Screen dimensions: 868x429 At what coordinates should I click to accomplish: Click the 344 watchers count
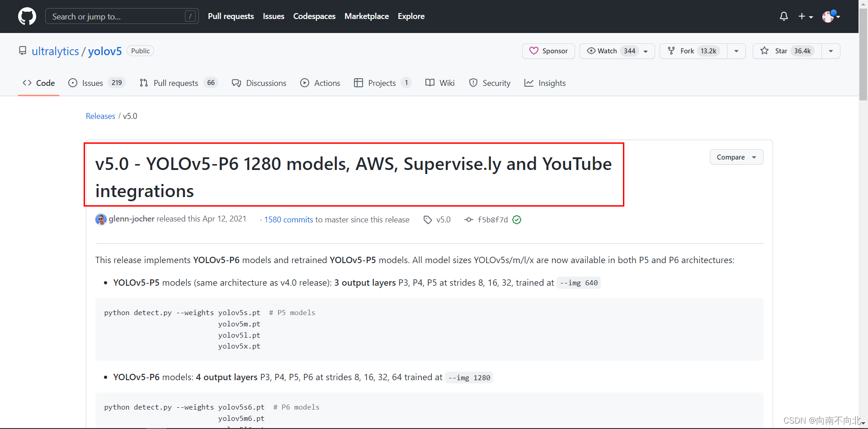630,51
